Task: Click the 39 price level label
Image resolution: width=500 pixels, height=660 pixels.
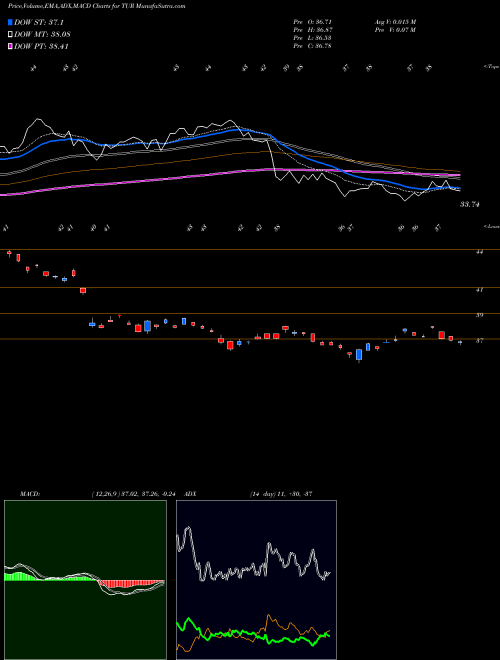Action: [x=479, y=315]
